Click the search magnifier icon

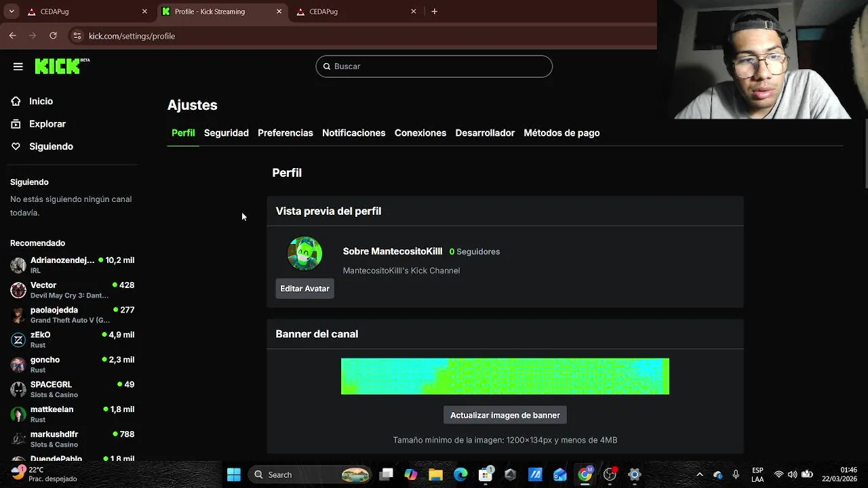[327, 66]
